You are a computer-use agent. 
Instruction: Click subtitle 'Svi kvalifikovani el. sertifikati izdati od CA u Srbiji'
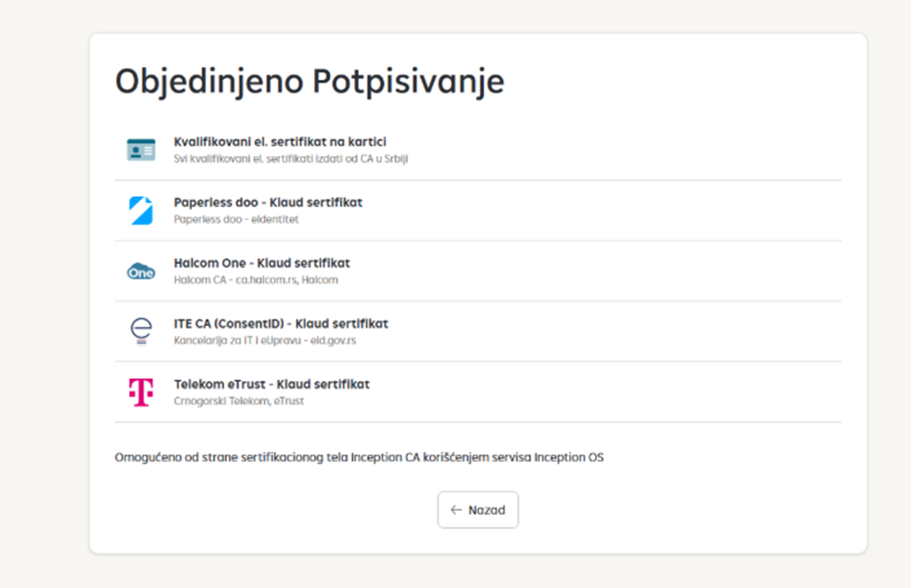(x=290, y=159)
